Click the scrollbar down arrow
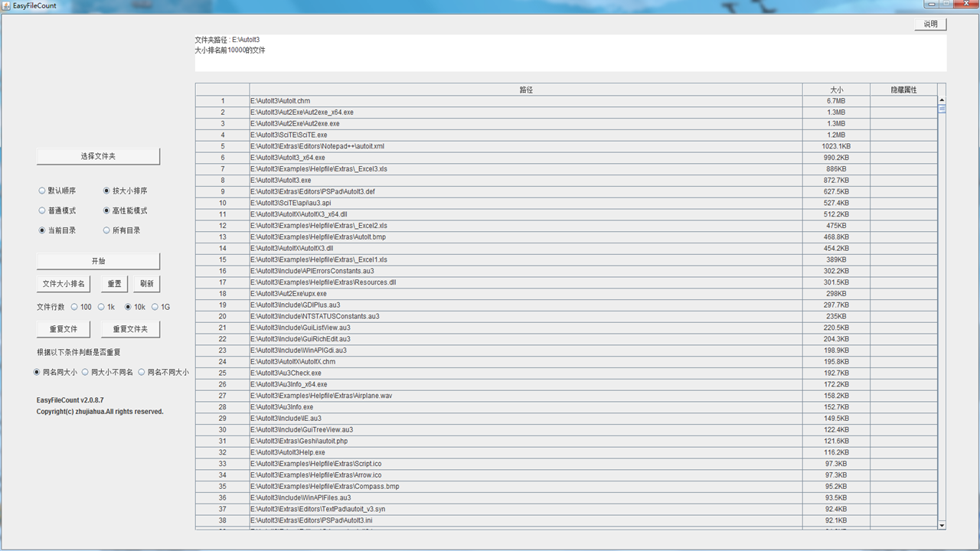 (942, 525)
